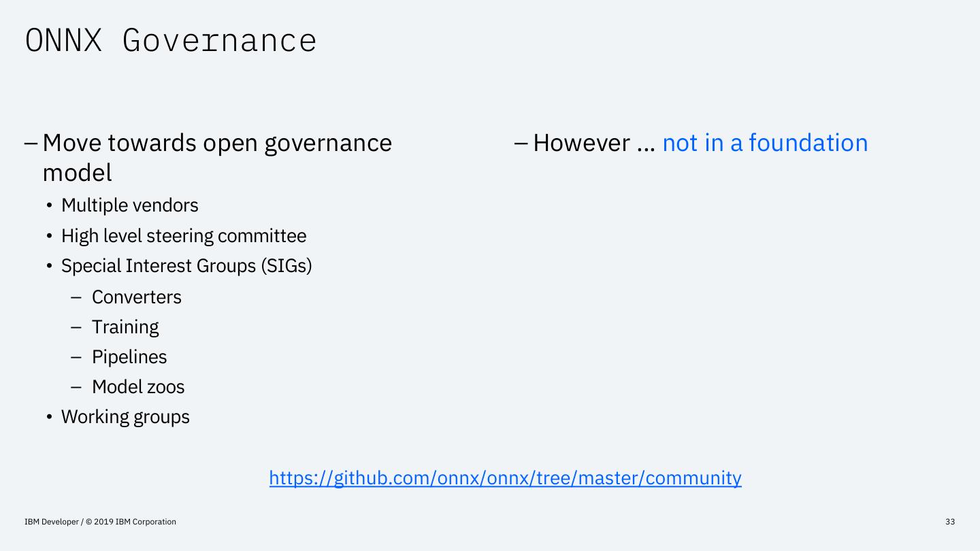Click the bullet dot before 'Working groups'
The width and height of the screenshot is (980, 551).
pyautogui.click(x=50, y=418)
